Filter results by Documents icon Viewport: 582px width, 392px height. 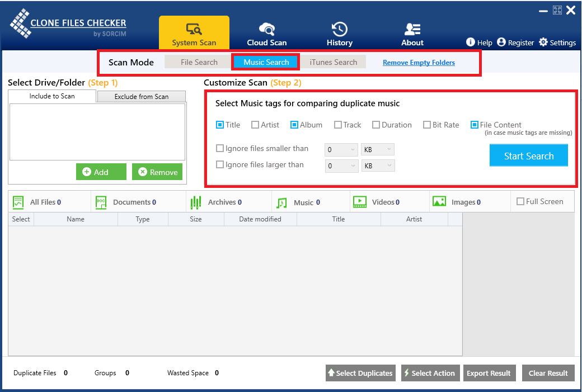[101, 202]
